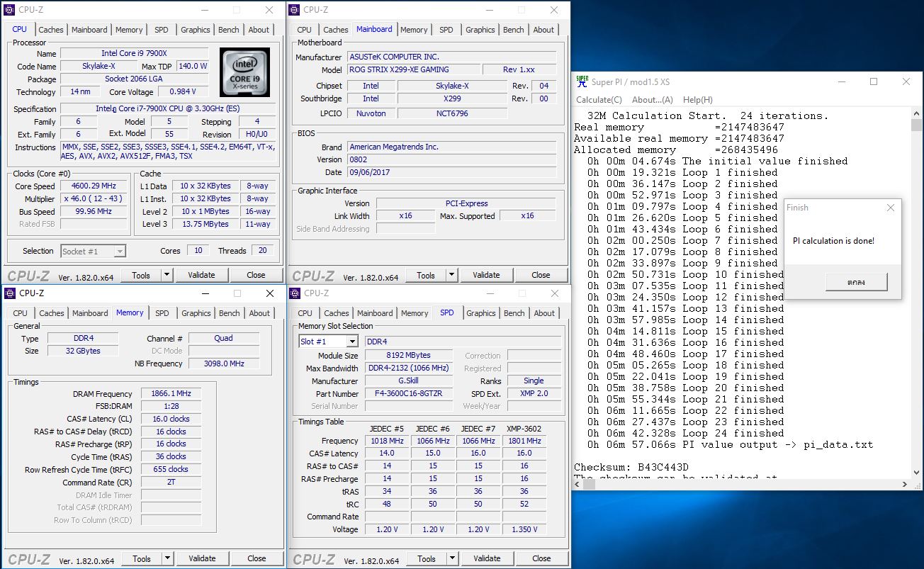Viewport: 924px width, 569px height.
Task: Click the Super PI vertical scrollbar thumb
Action: click(916, 127)
